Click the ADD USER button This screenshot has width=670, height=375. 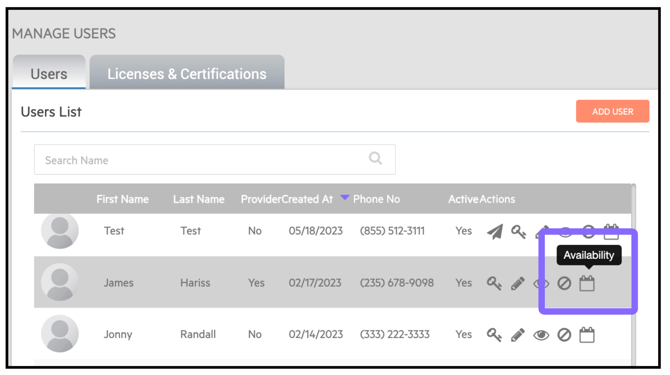tap(612, 111)
